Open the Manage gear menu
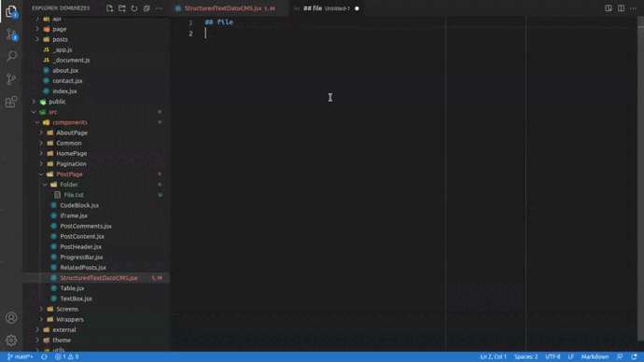 pos(11,340)
